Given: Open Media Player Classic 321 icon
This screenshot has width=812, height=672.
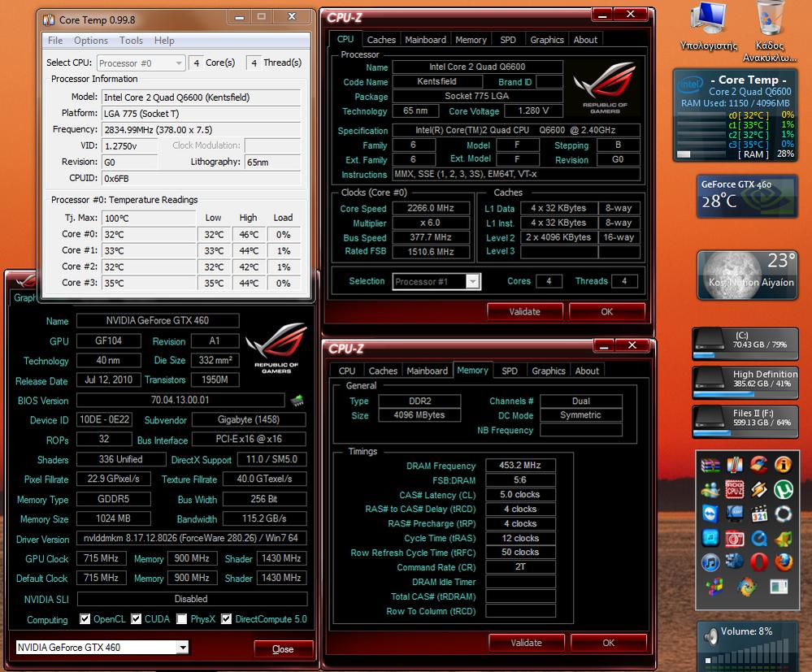Looking at the screenshot, I should coord(758,514).
